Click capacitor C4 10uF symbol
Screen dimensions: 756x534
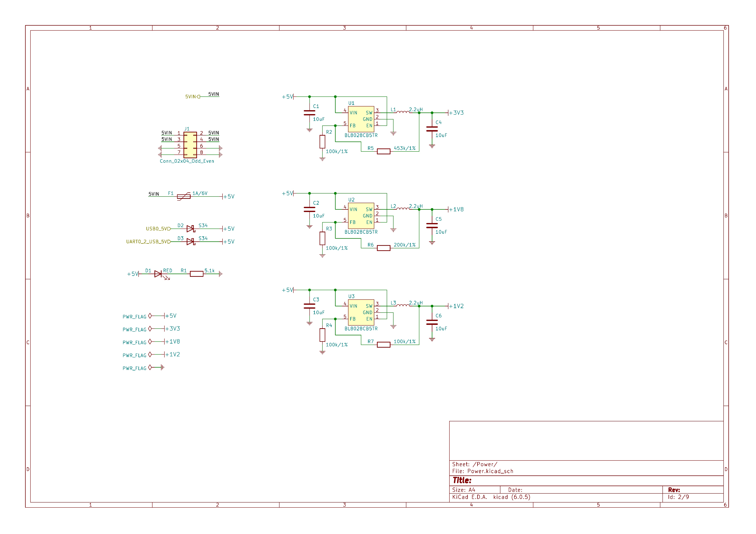[x=432, y=129]
